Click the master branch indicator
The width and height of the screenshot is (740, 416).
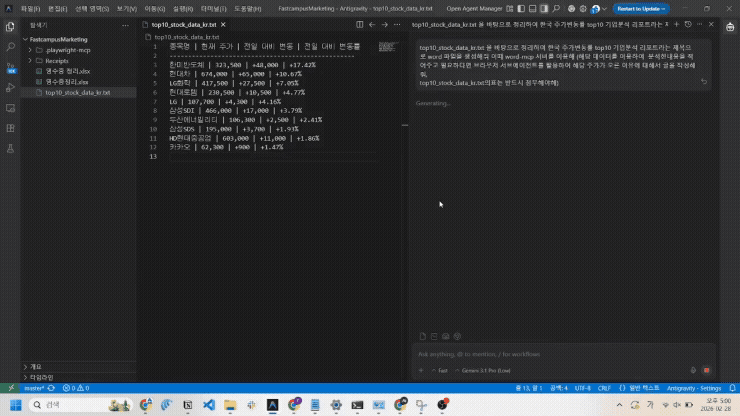pos(34,388)
